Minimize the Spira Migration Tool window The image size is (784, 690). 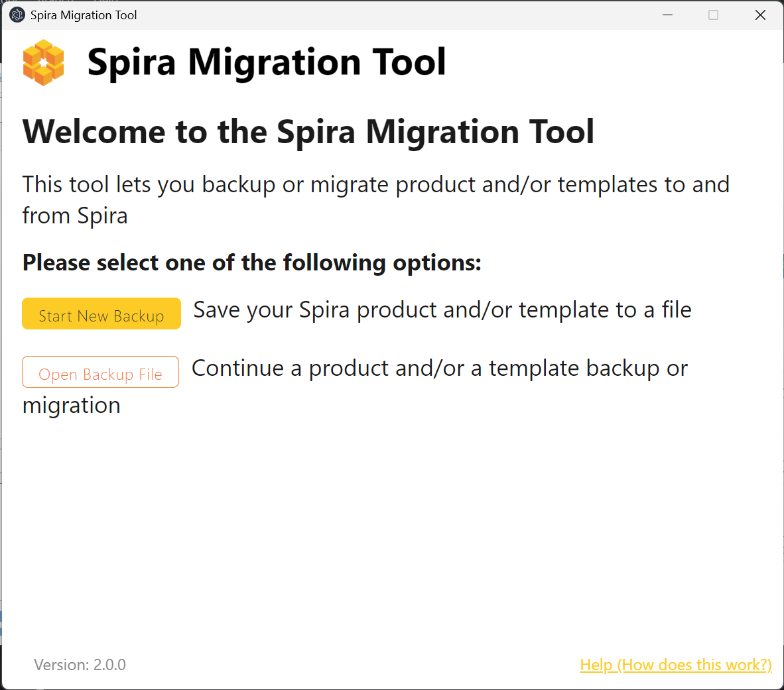(x=667, y=15)
